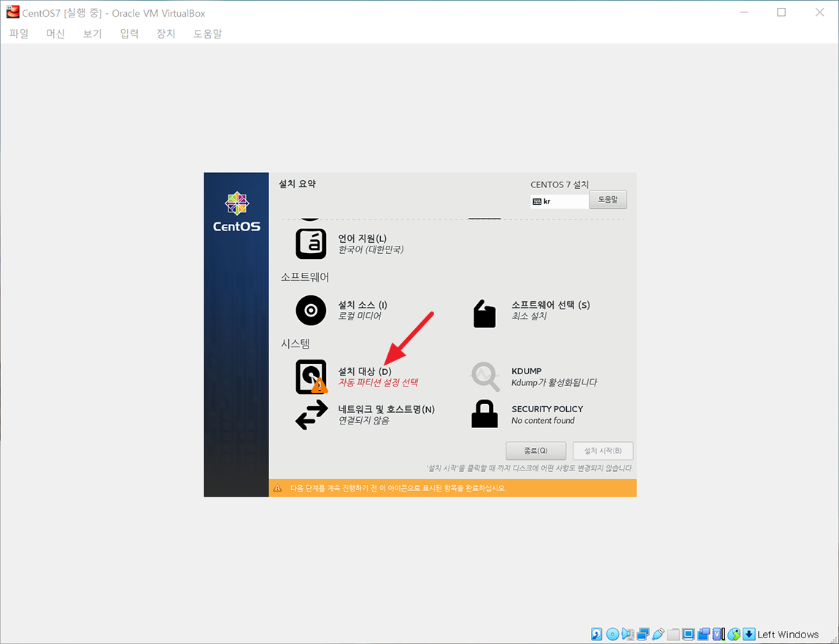
Task: Select the 설치 대상 (D) label
Action: coord(365,371)
